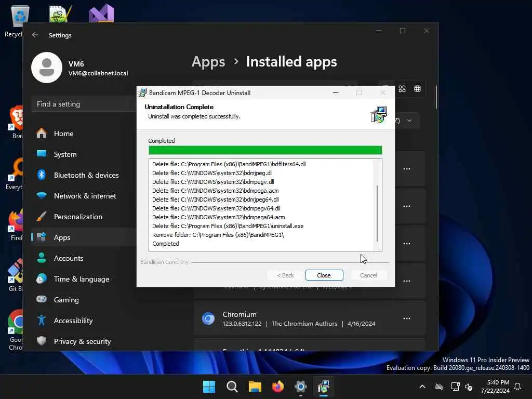Open Firefox desktop shortcut
Screen dimensions: 532x399
(x=15, y=224)
